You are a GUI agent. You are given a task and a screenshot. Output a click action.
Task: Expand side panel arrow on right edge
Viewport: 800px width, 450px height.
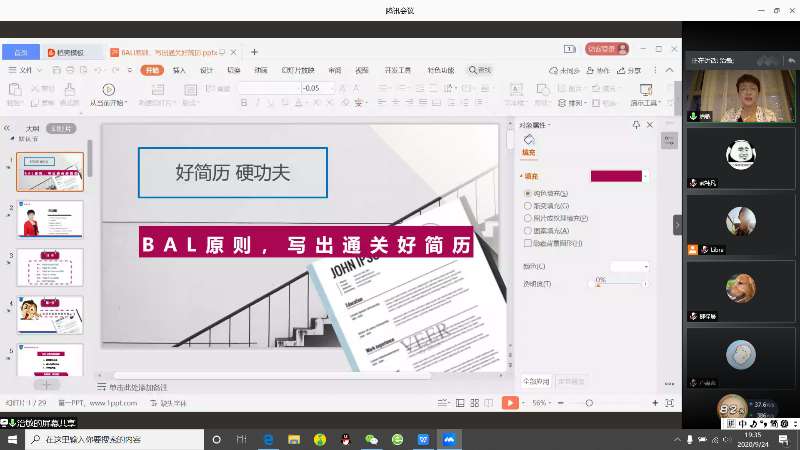click(678, 224)
